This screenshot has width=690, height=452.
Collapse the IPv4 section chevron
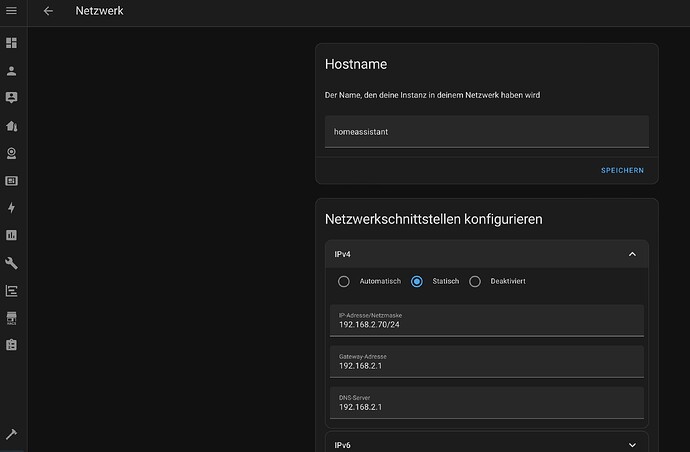(x=632, y=254)
